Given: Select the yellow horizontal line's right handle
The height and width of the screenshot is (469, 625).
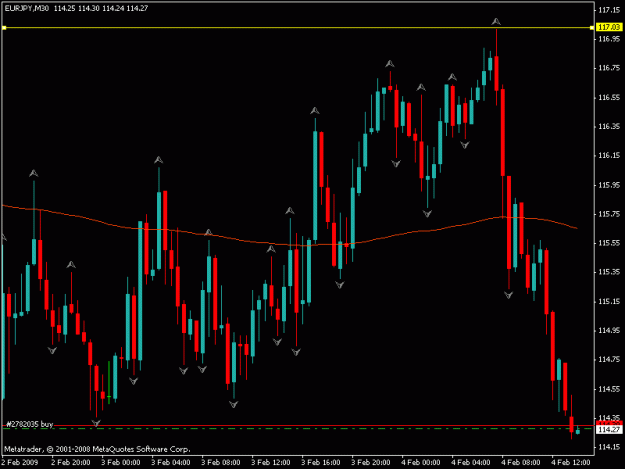Looking at the screenshot, I should tap(592, 27).
